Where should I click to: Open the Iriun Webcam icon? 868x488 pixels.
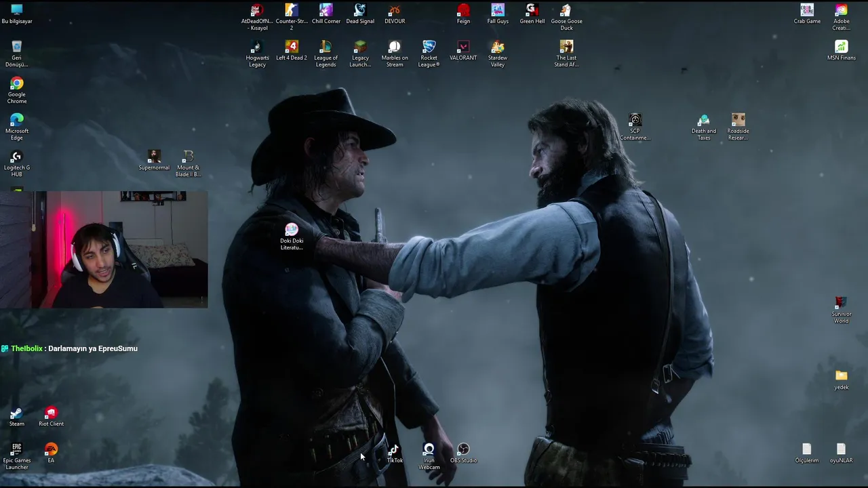click(429, 456)
